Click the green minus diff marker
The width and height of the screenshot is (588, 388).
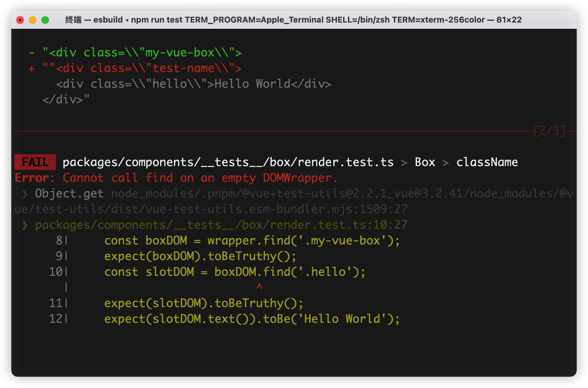(31, 53)
